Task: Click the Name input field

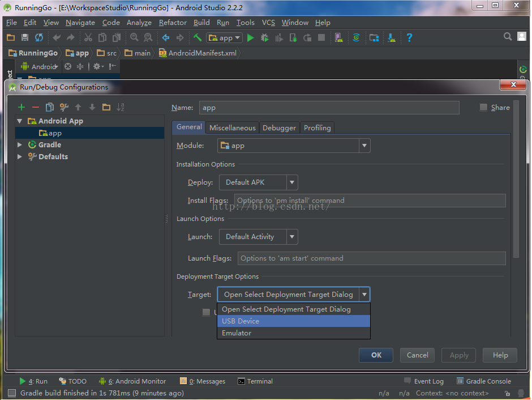Action: click(329, 108)
